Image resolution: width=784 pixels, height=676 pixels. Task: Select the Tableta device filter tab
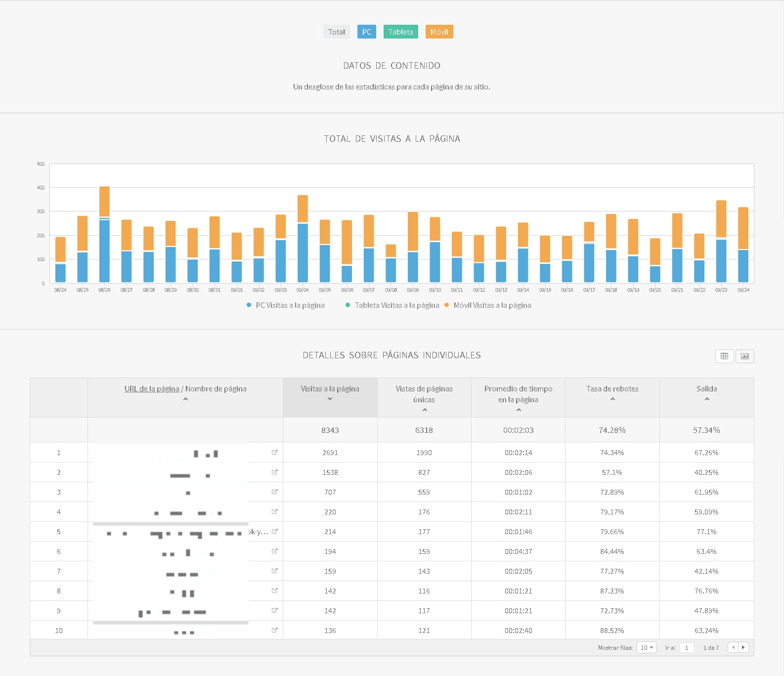[x=400, y=32]
